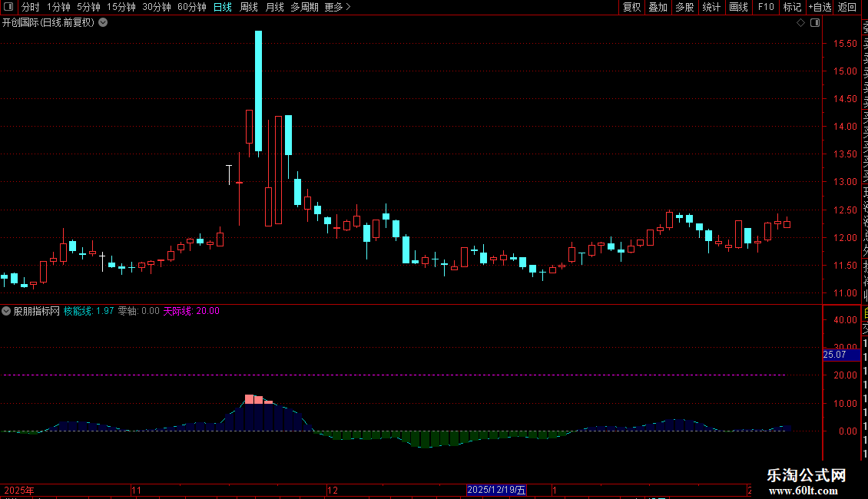The image size is (868, 499).
Task: Switch to the 分时 period tab
Action: coord(31,7)
